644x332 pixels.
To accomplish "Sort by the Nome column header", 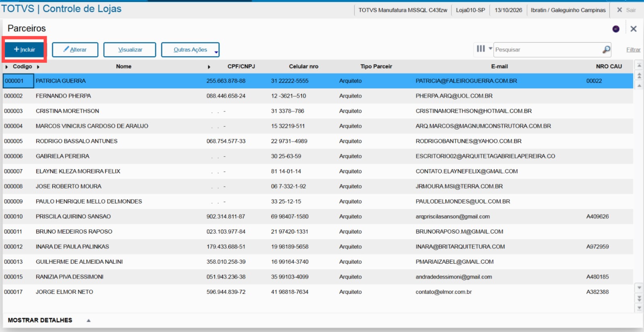I will click(x=124, y=66).
